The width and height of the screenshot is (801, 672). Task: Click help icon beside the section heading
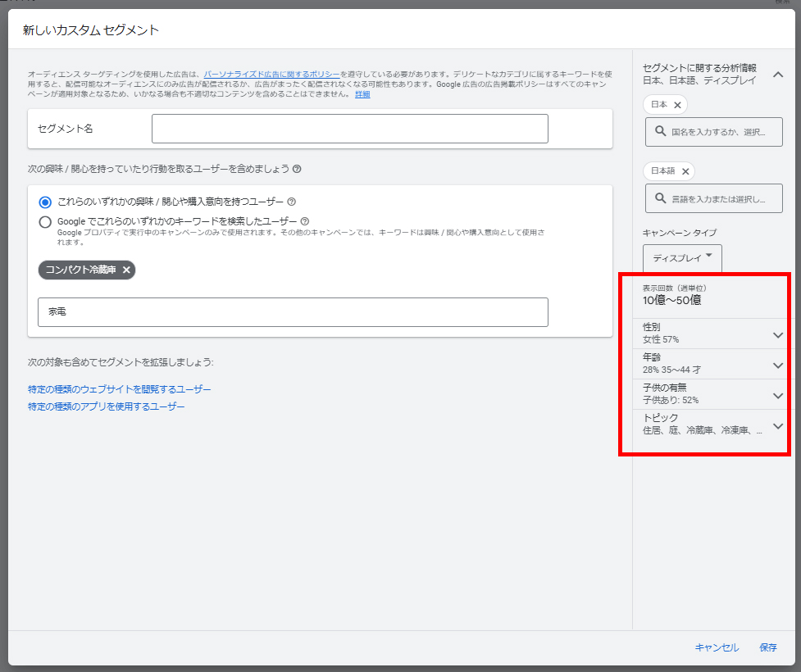(x=297, y=169)
